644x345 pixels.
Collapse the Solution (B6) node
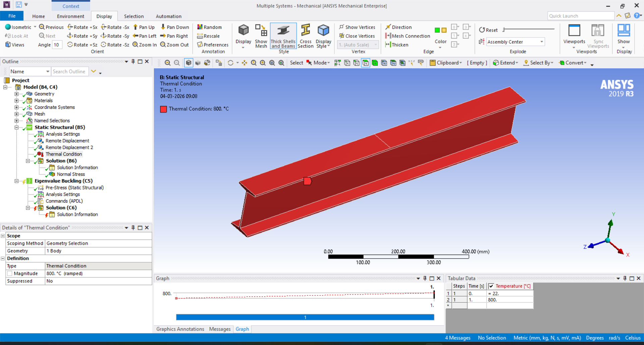(28, 161)
